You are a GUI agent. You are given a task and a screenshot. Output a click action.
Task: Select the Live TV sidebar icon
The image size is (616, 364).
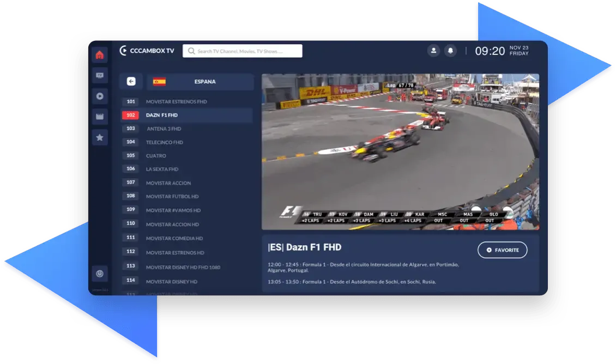point(100,75)
